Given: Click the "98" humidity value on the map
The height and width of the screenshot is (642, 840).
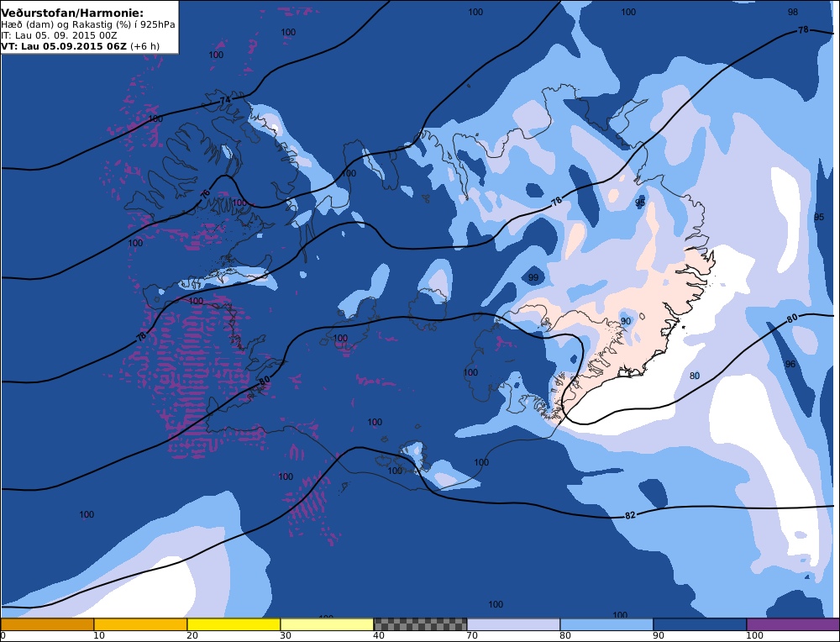Looking at the screenshot, I should click(x=793, y=12).
